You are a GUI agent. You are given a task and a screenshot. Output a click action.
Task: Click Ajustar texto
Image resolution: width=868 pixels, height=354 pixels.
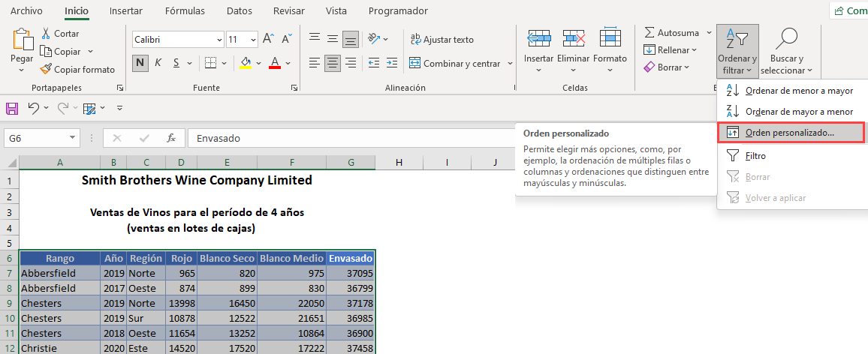tap(442, 39)
